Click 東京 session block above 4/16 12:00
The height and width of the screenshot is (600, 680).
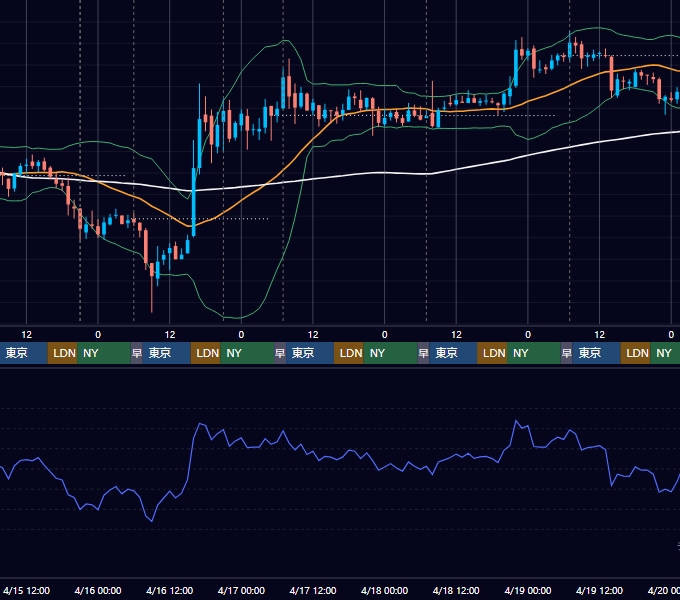[167, 353]
